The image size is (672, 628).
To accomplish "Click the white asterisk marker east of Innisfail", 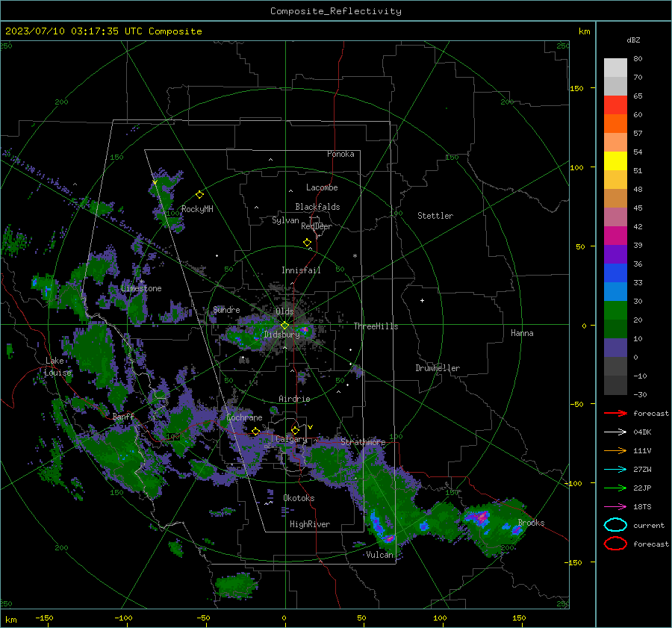I will (355, 256).
